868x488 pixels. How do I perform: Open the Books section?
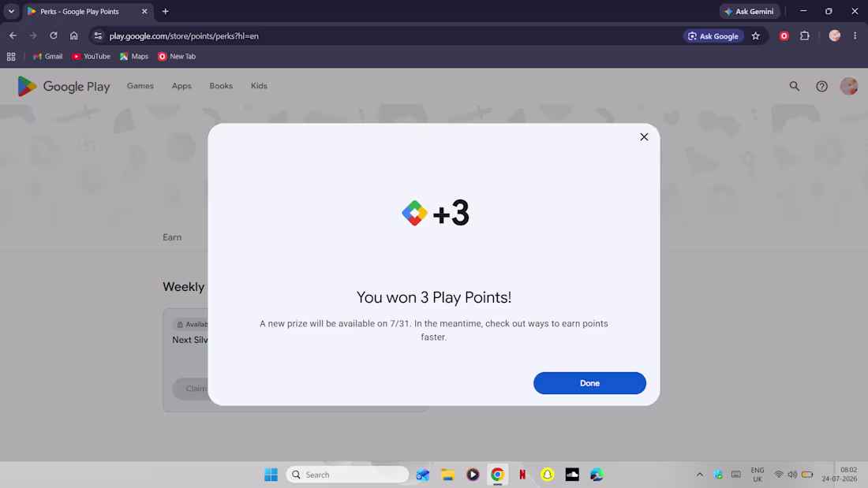221,86
